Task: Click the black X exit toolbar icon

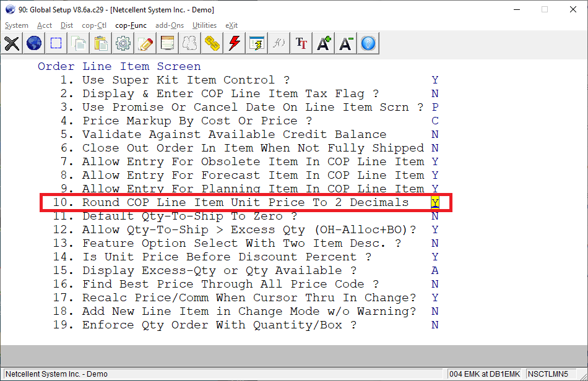Action: coord(12,43)
